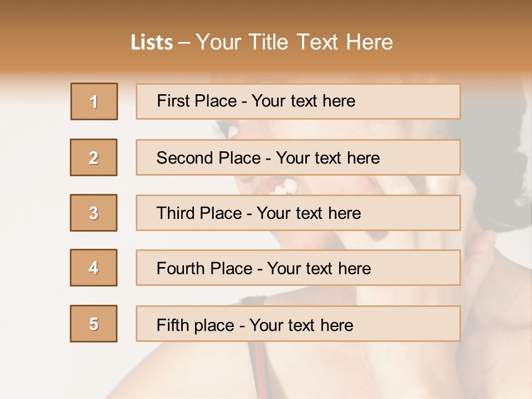Click the word Third in list
Image resolution: width=532 pixels, height=399 pixels.
point(175,213)
